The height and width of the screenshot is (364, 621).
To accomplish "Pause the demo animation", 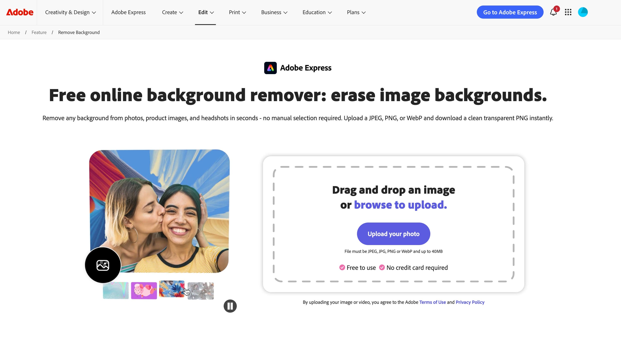I will coord(230,306).
